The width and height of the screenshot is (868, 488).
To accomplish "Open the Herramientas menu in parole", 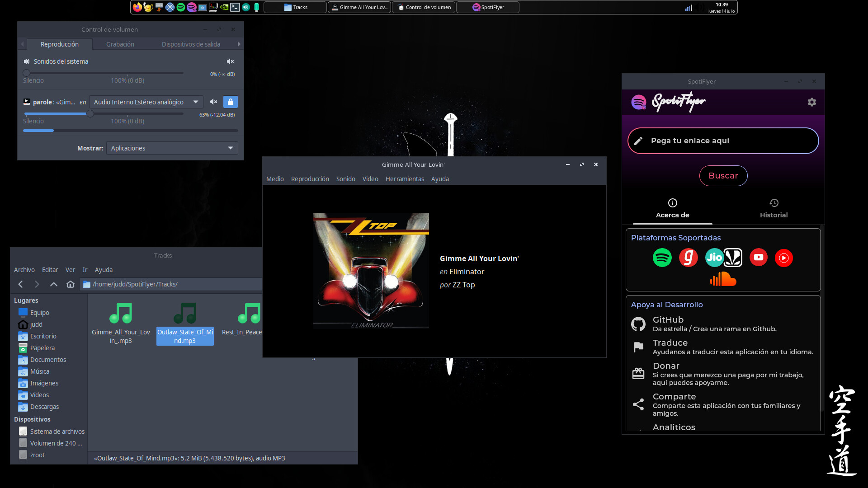I will tap(405, 179).
